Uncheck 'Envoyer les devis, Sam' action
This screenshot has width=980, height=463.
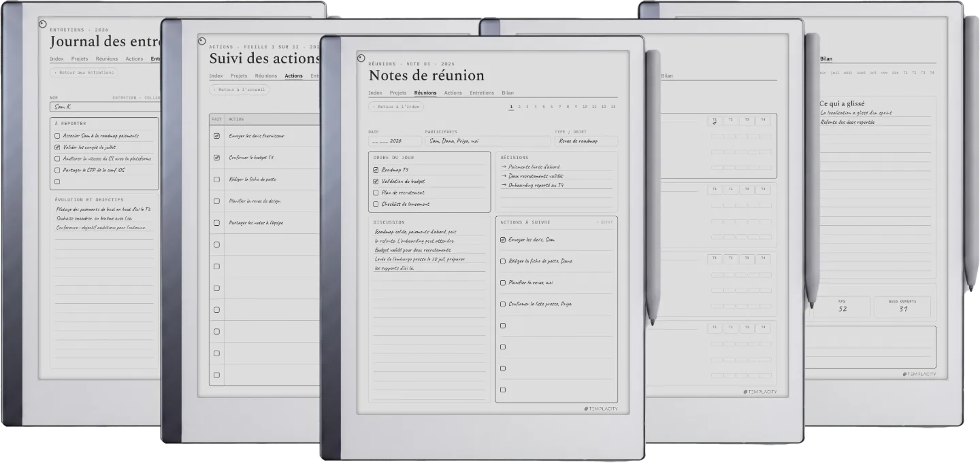503,240
